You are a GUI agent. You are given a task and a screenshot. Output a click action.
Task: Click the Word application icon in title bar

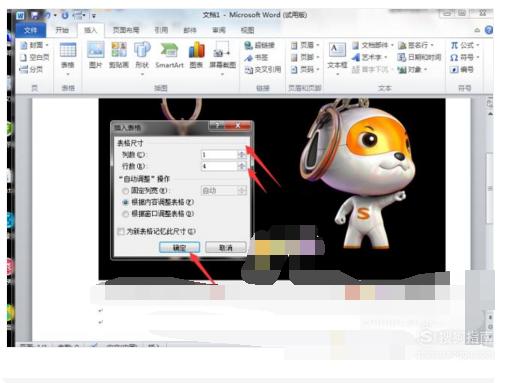20,15
